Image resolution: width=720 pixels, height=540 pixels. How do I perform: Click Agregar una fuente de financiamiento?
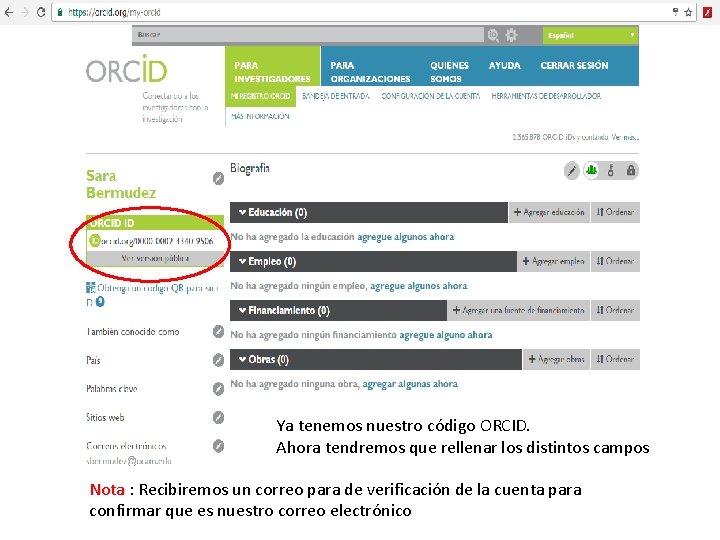(x=518, y=310)
